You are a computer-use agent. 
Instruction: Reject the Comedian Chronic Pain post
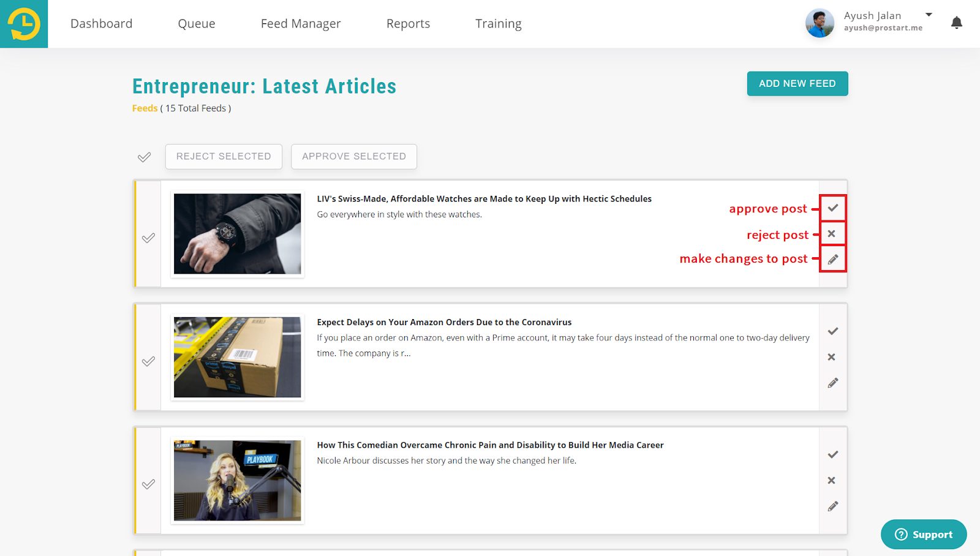[832, 481]
